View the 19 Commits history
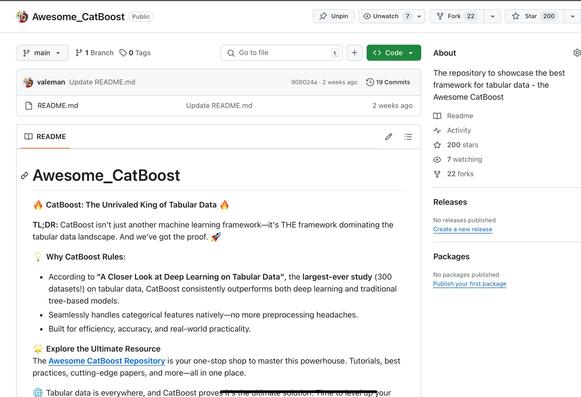The height and width of the screenshot is (397, 581). 388,82
